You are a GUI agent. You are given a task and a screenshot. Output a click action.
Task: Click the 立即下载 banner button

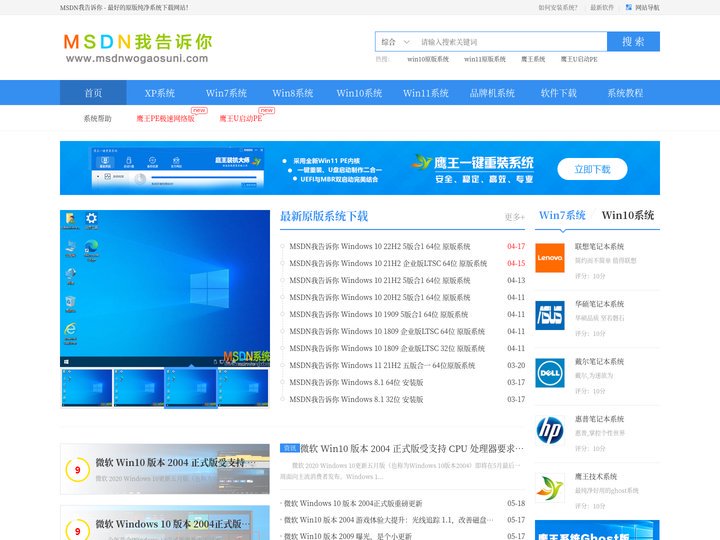592,169
